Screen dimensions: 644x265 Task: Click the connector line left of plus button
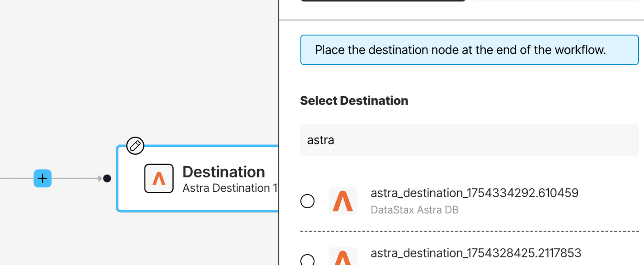point(16,178)
